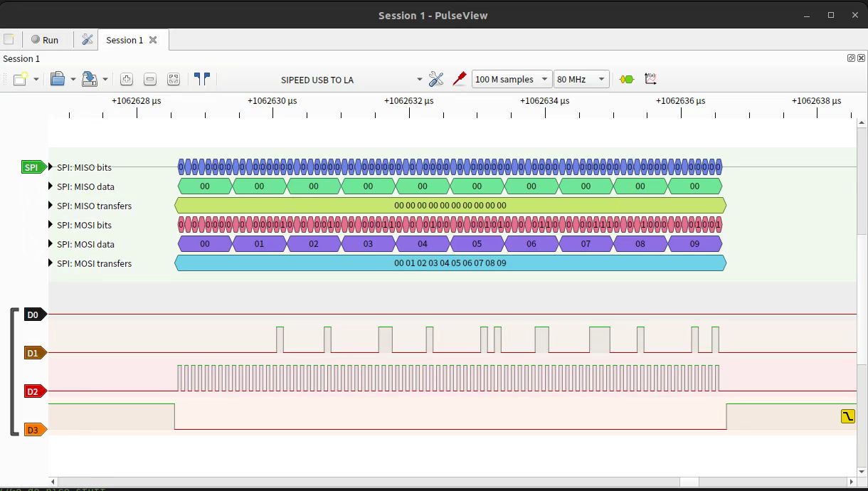The width and height of the screenshot is (868, 491).
Task: Click the MOSI transfers '00 01 02 ... 09' block
Action: pos(450,263)
